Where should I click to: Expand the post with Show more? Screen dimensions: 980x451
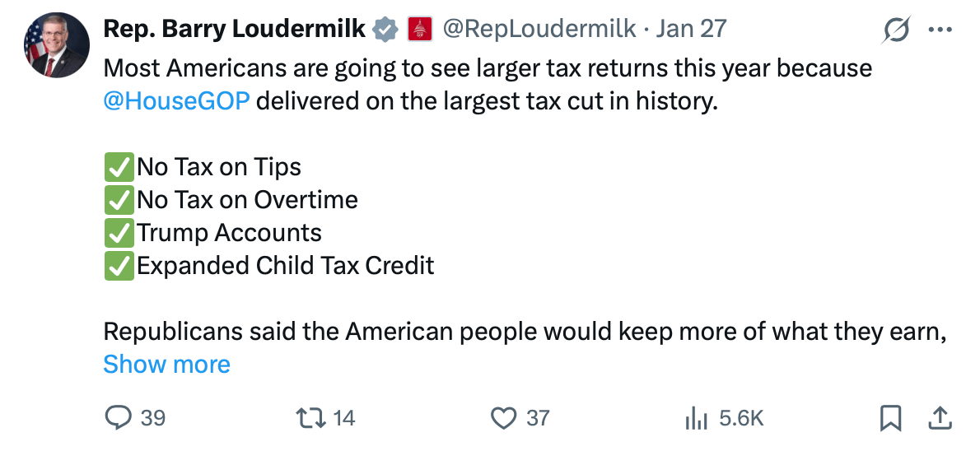click(166, 364)
